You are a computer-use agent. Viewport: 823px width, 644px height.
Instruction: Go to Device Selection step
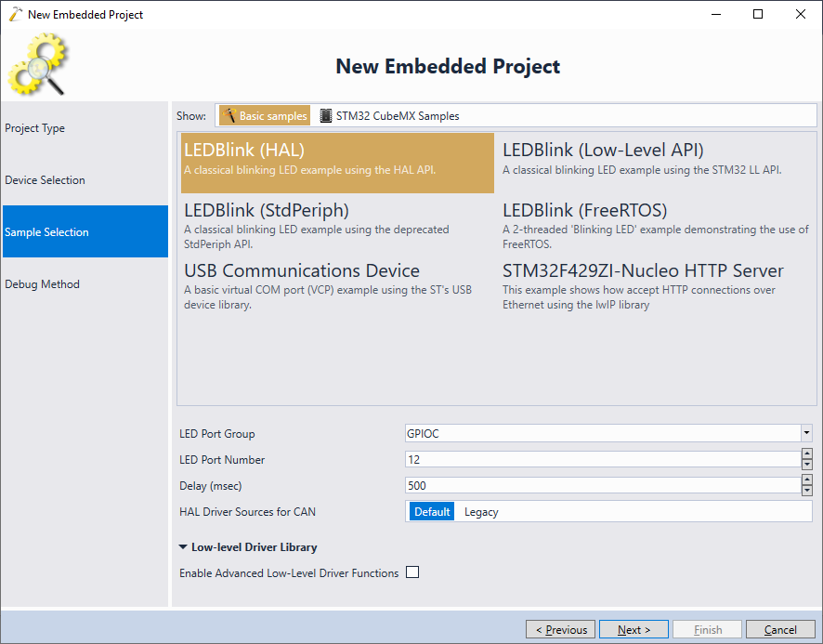pyautogui.click(x=85, y=180)
